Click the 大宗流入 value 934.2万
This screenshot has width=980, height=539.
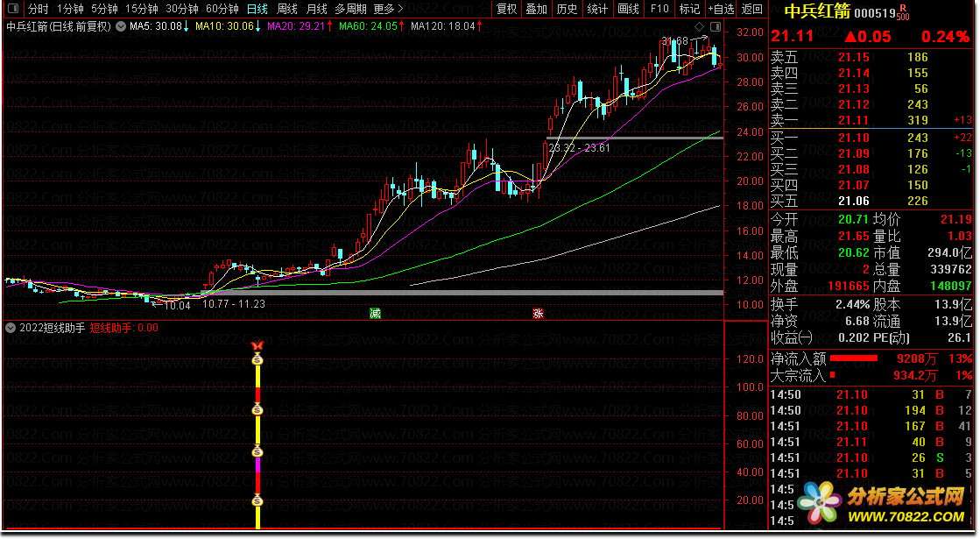point(915,375)
